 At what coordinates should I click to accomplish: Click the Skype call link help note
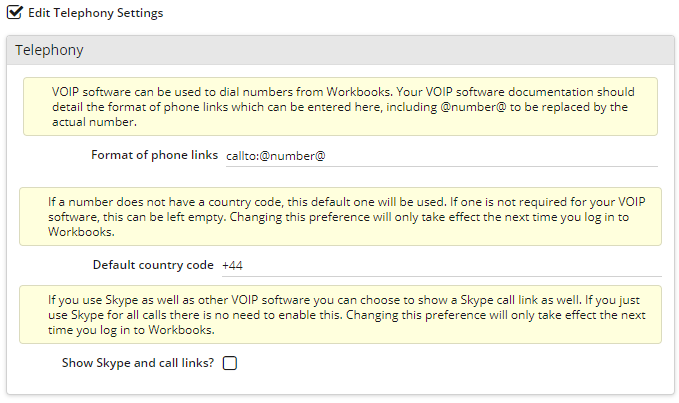pos(340,315)
